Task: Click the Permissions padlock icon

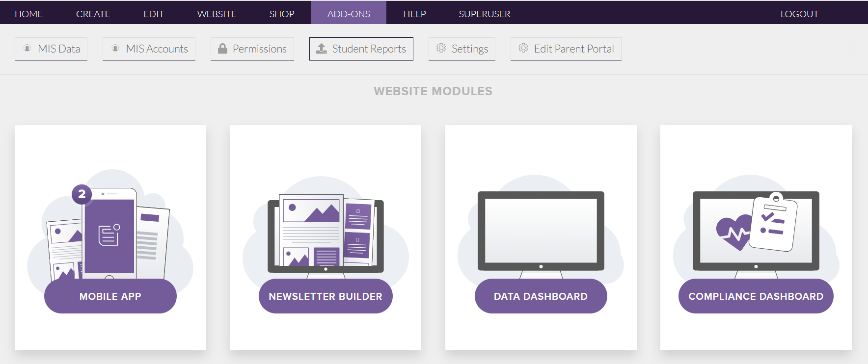Action: (222, 48)
